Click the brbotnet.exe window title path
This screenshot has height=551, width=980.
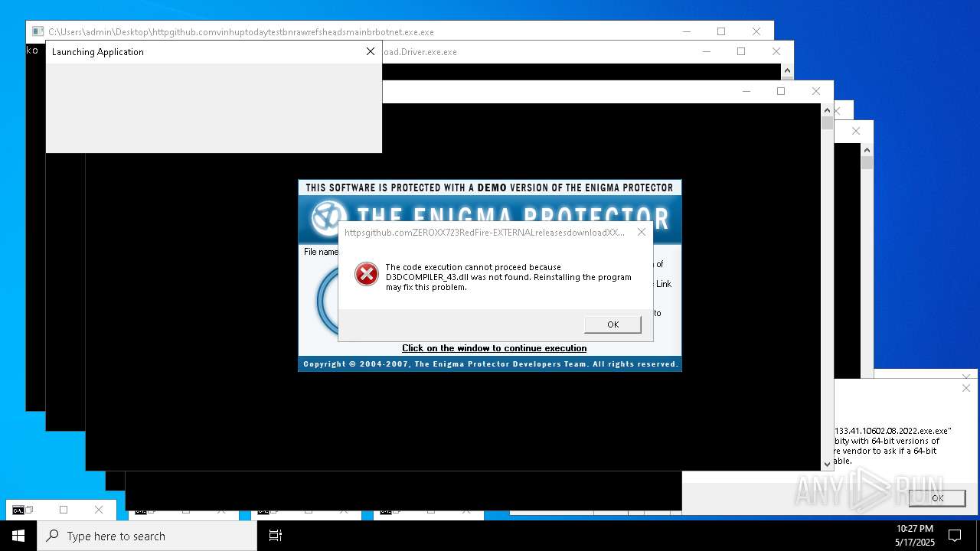pyautogui.click(x=241, y=32)
